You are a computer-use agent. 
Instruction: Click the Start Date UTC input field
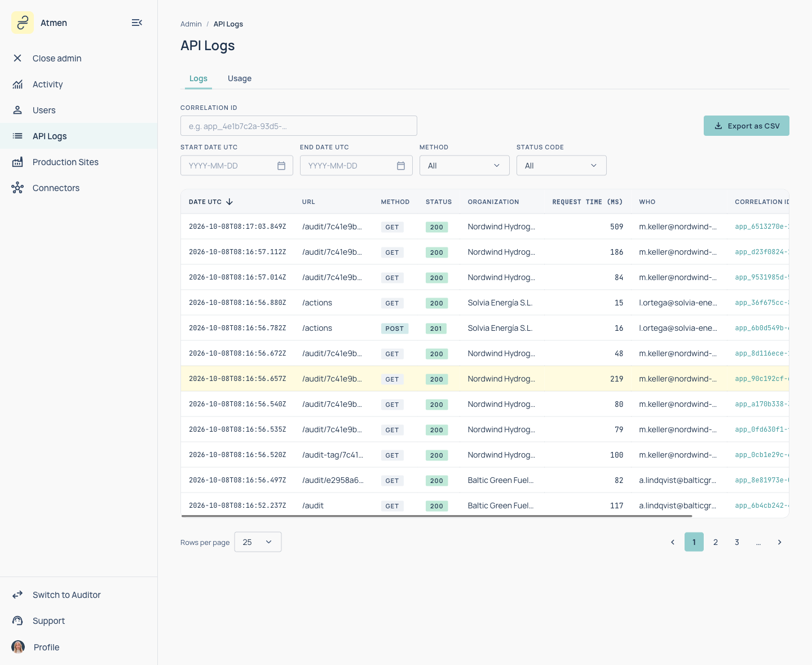[237, 165]
